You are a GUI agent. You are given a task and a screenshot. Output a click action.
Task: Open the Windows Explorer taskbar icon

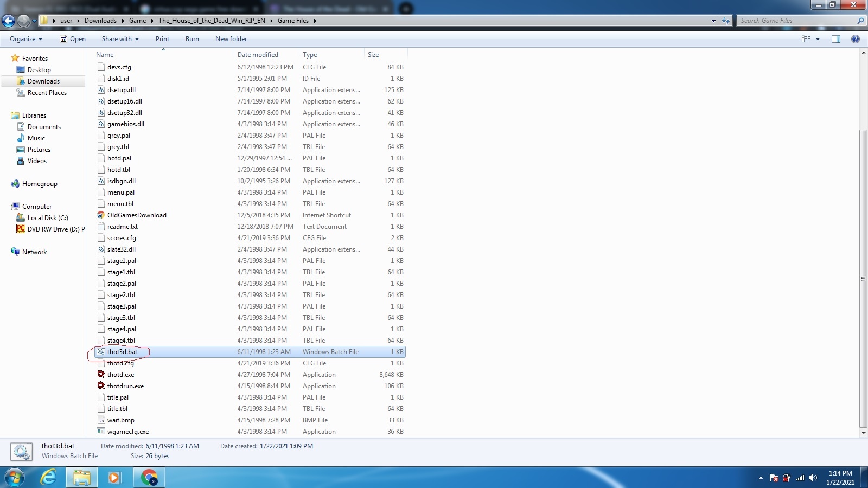82,478
